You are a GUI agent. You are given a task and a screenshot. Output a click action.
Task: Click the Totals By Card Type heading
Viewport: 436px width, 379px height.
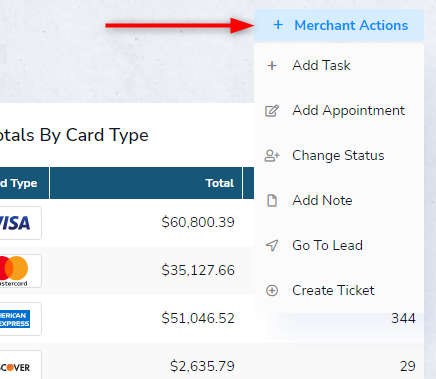[74, 135]
